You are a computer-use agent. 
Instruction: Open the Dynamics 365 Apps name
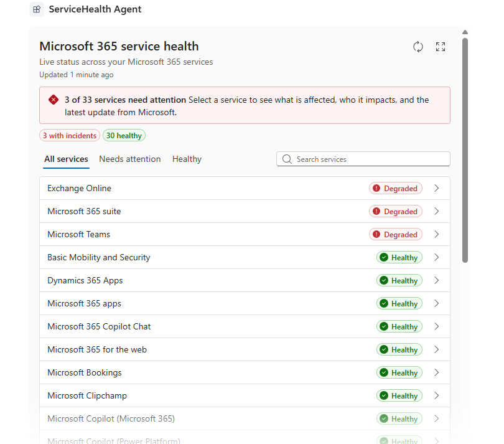[85, 281]
